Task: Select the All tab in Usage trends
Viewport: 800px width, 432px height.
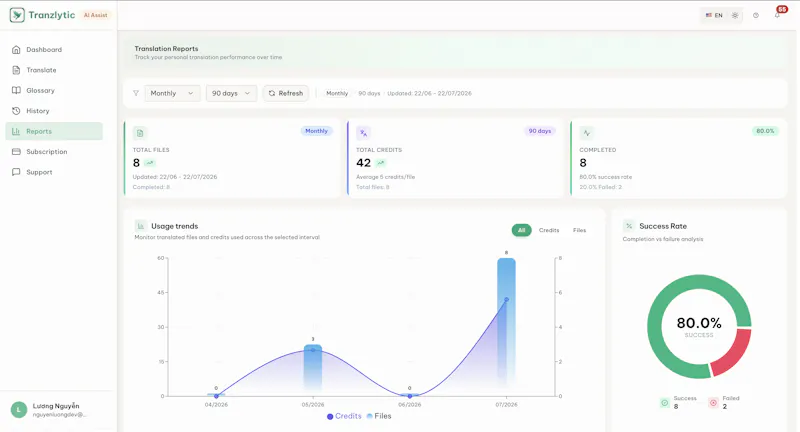Action: (521, 231)
